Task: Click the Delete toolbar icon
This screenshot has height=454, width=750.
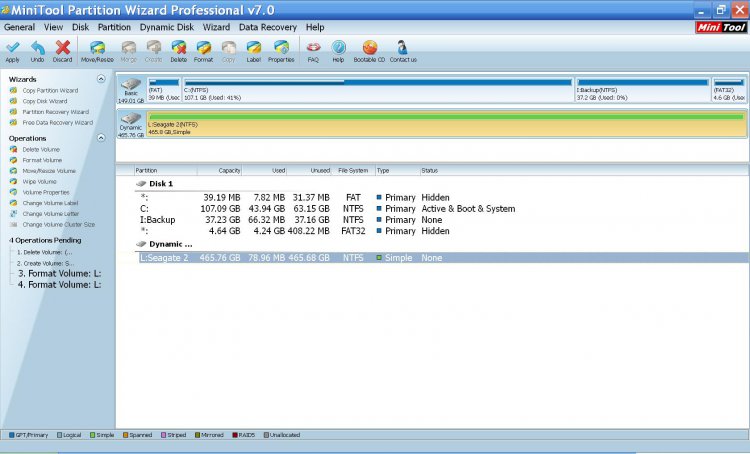Action: [x=178, y=50]
